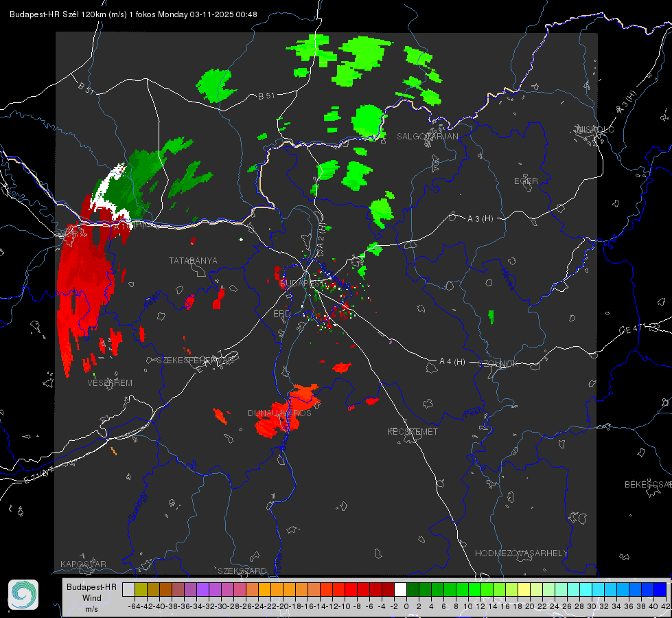Click the blue Pest county label

point(473,413)
